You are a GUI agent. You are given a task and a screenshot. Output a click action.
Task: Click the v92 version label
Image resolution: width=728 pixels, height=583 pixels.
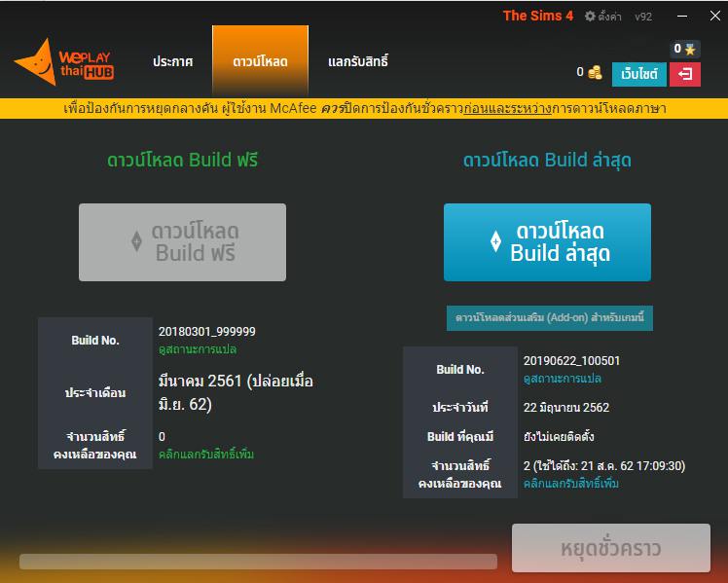(643, 17)
